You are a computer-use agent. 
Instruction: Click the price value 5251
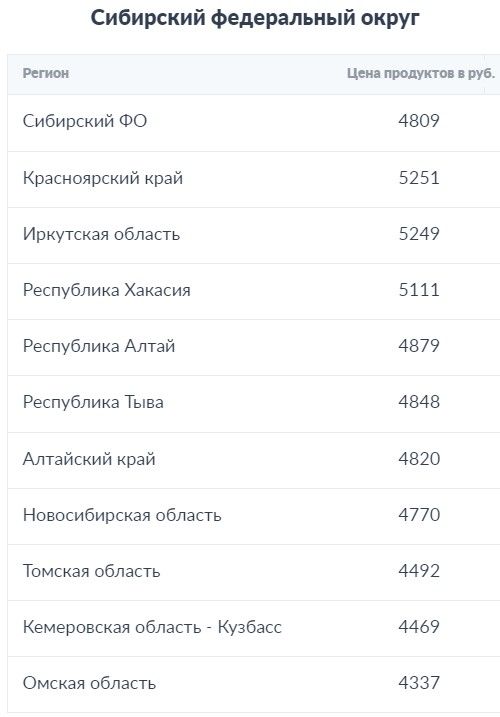point(419,178)
